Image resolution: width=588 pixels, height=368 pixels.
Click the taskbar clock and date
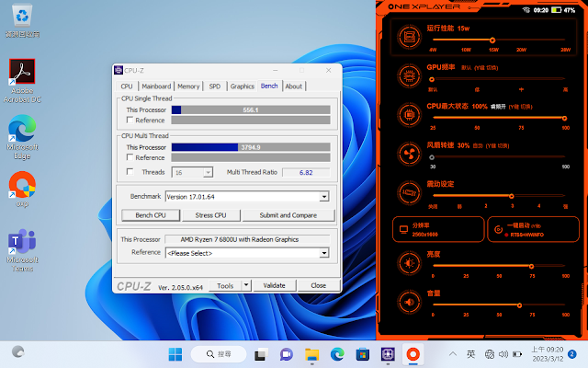(548, 354)
